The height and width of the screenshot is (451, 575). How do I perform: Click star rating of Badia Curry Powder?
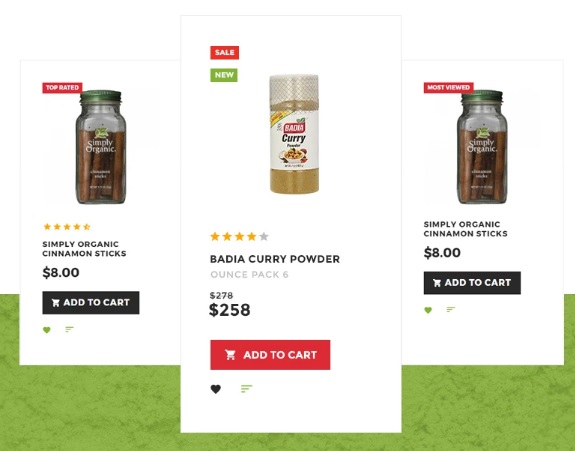tap(239, 236)
